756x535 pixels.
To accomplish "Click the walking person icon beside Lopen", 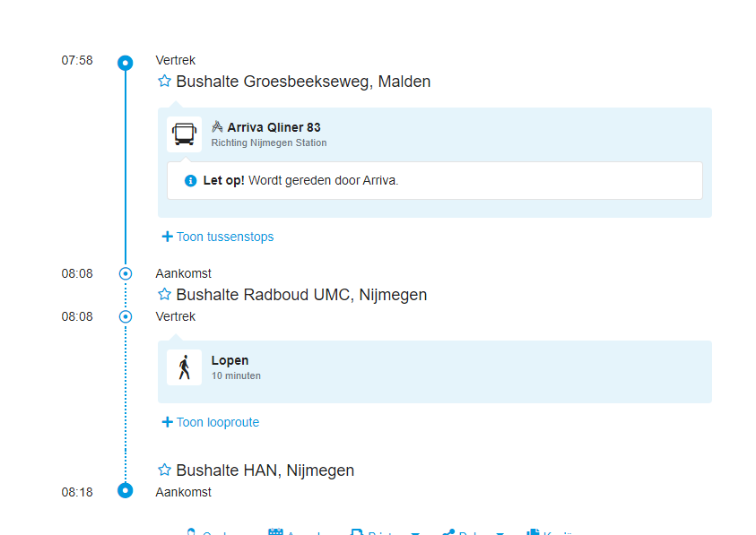I will pos(184,367).
